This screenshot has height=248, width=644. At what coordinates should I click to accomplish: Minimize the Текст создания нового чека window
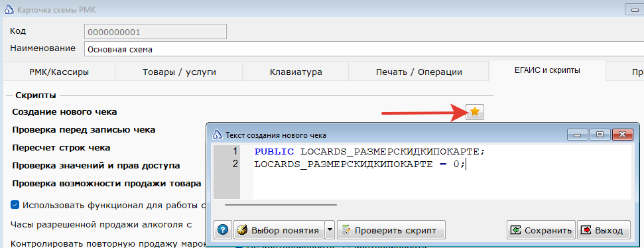(578, 134)
